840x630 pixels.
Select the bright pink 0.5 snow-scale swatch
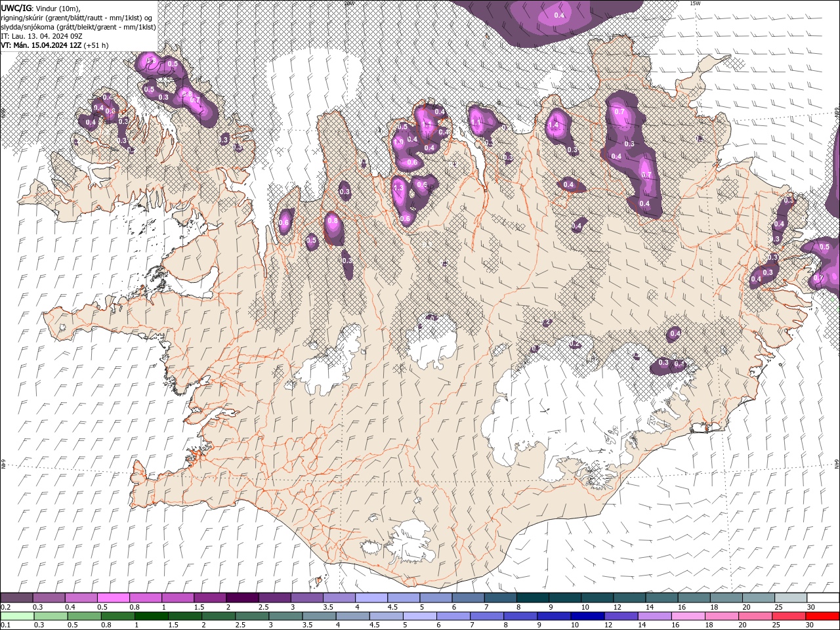click(114, 598)
